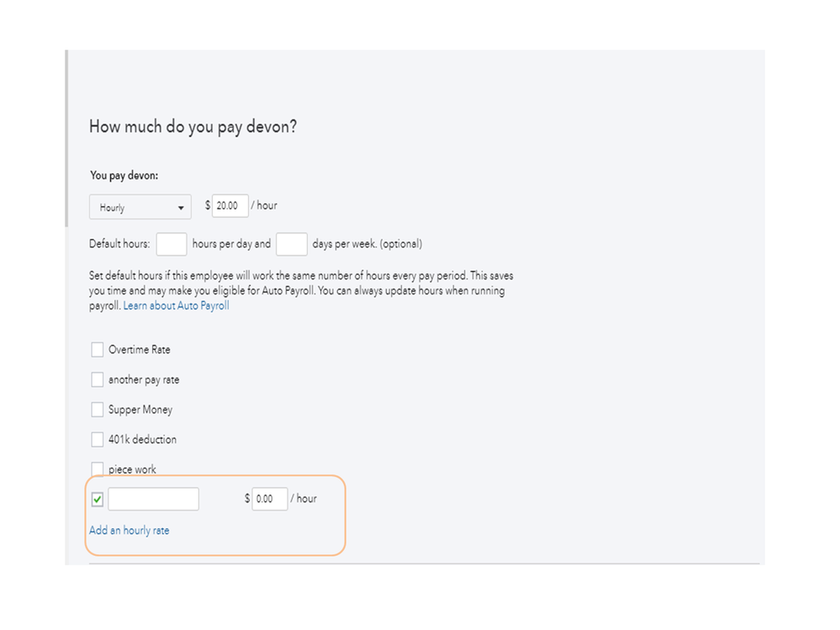The image size is (840, 630).
Task: Focus the days per week field
Action: (291, 244)
